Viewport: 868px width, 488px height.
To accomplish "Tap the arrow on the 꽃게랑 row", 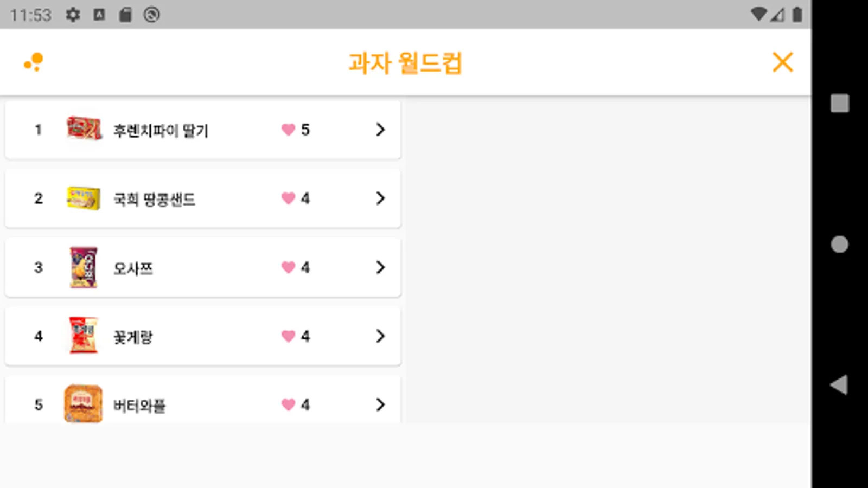I will click(380, 336).
